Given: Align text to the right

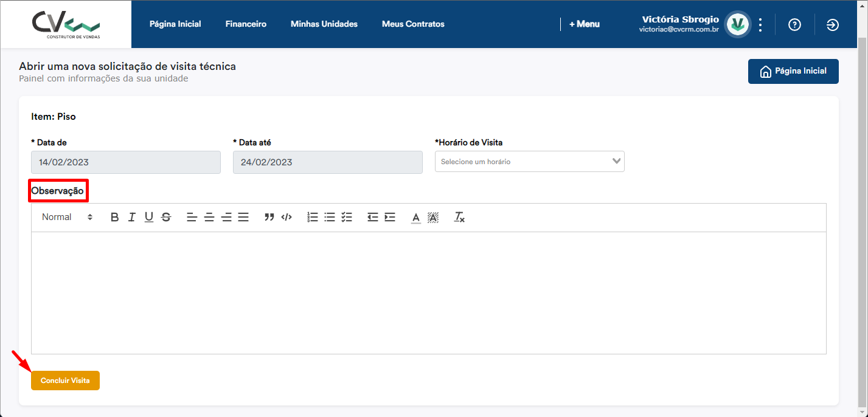Looking at the screenshot, I should [226, 217].
